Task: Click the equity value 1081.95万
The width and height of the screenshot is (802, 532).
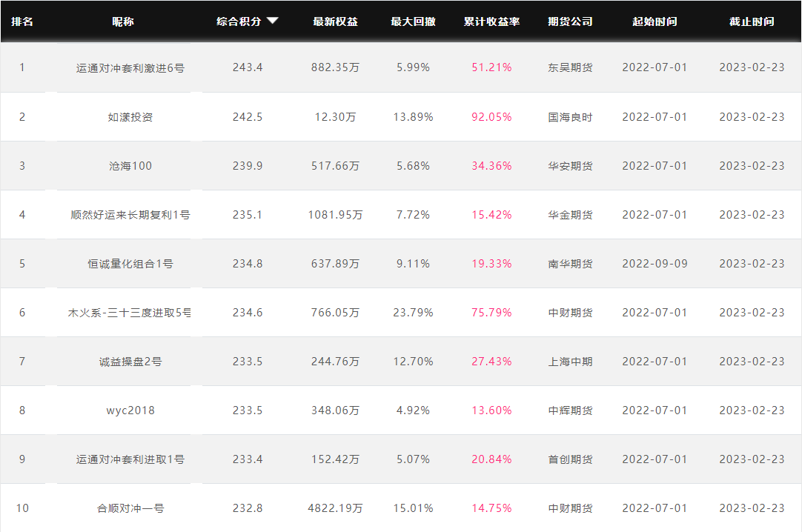Action: click(x=336, y=215)
